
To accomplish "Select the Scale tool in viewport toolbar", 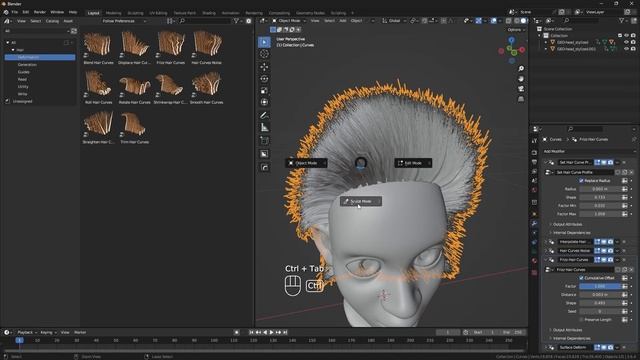I will click(264, 91).
